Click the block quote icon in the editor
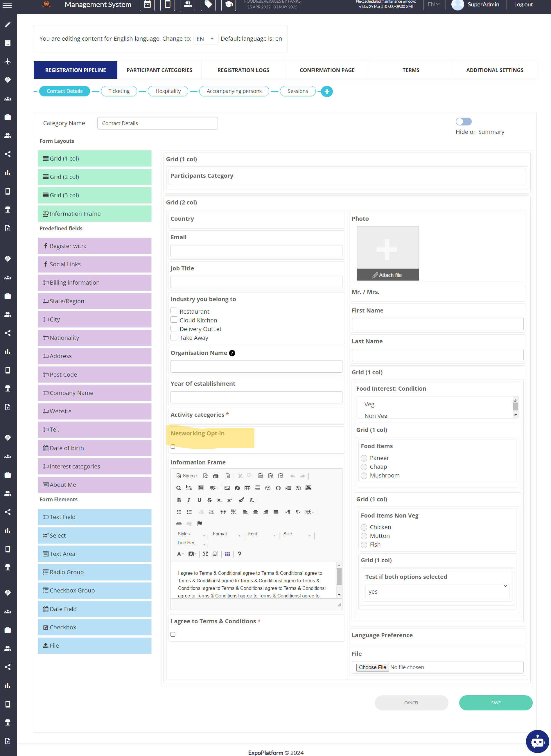This screenshot has height=756, width=551. (223, 512)
